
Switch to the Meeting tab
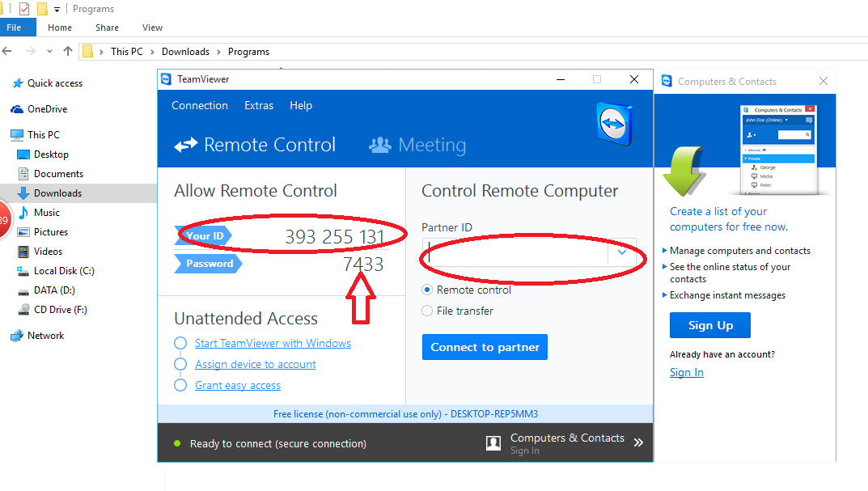(x=417, y=145)
